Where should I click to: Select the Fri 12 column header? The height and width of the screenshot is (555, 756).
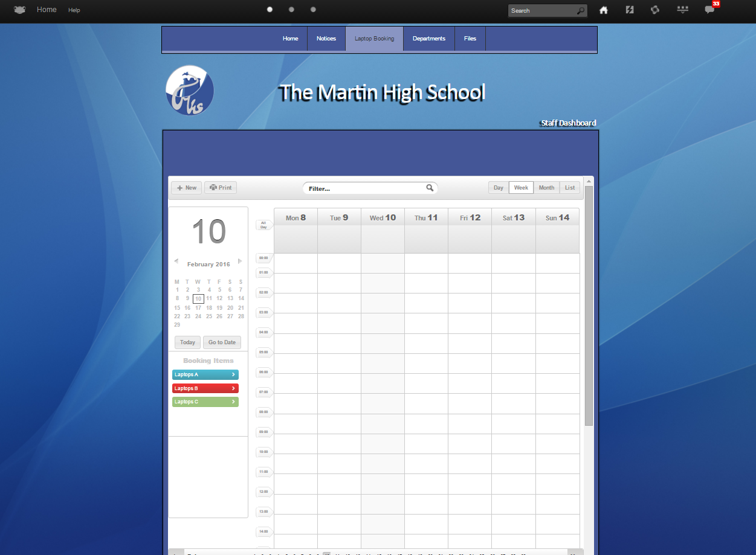tap(470, 217)
